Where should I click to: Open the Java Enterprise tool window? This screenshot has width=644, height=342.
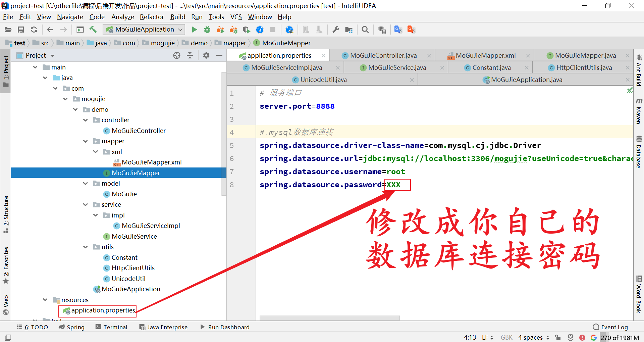163,327
